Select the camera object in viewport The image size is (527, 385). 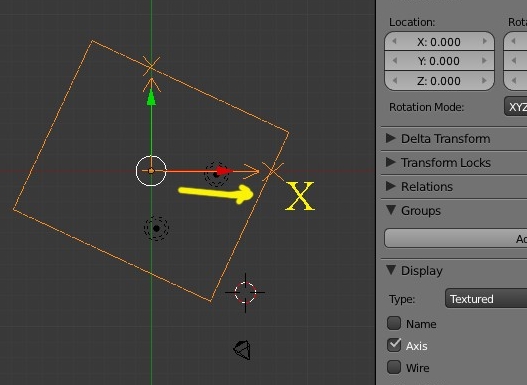click(242, 350)
